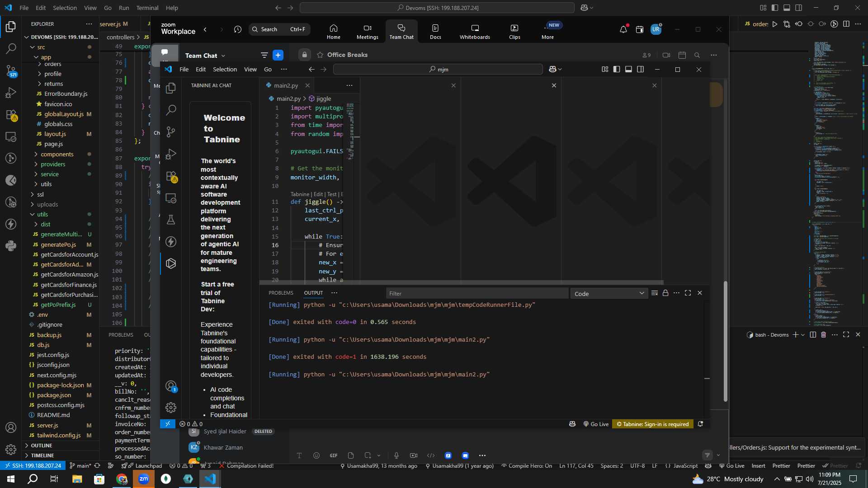Screen dimensions: 868x488
Task: Star the Office Breaks channel
Action: pos(320,55)
